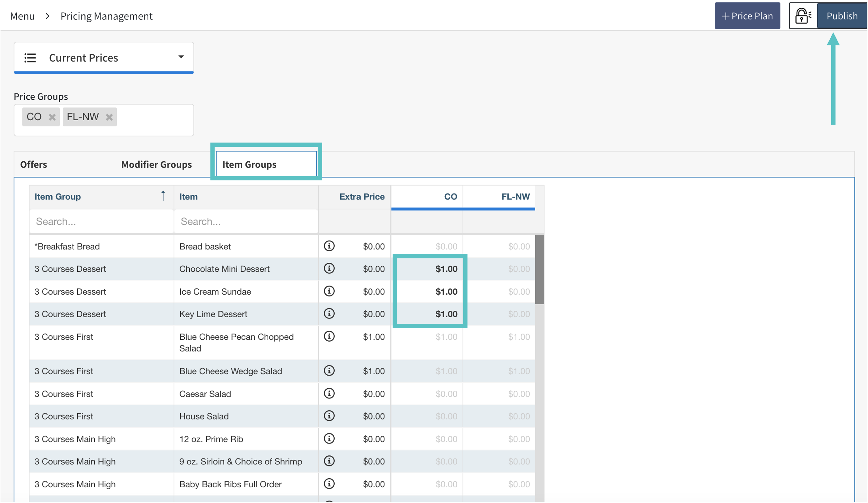The image size is (868, 503).
Task: Click info icon for Chocolate Mini Dessert
Action: coord(329,268)
